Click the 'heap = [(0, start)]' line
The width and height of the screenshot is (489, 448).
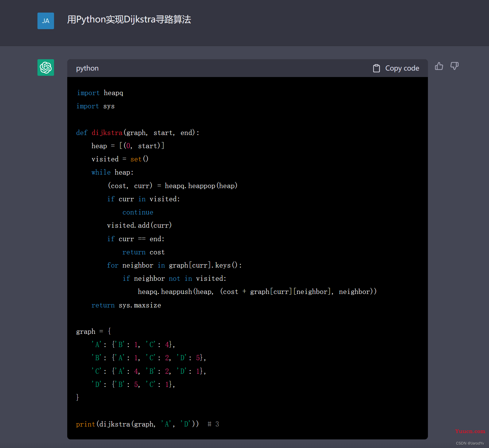128,146
